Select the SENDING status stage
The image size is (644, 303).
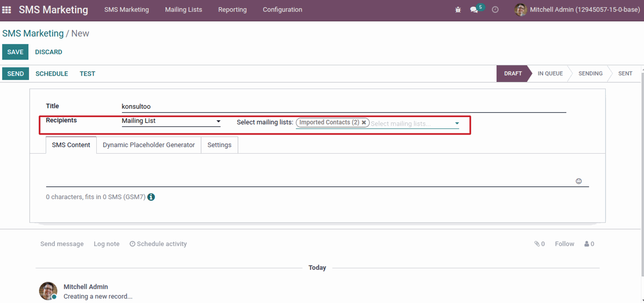tap(590, 74)
